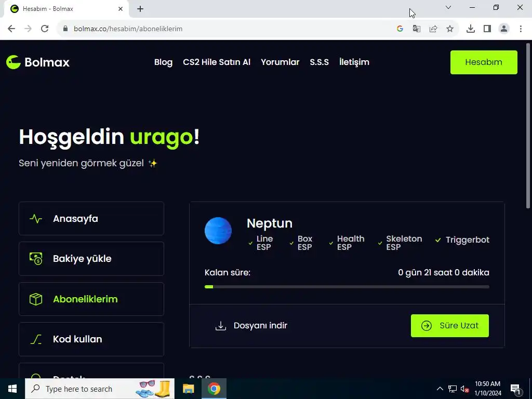This screenshot has height=399, width=532.
Task: Bookmark this page with the star icon
Action: [449, 29]
